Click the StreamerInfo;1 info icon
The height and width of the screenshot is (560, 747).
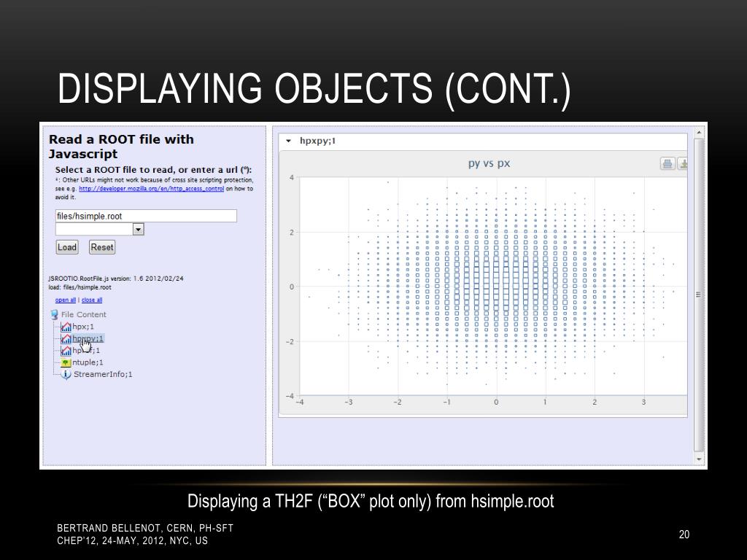tap(66, 374)
